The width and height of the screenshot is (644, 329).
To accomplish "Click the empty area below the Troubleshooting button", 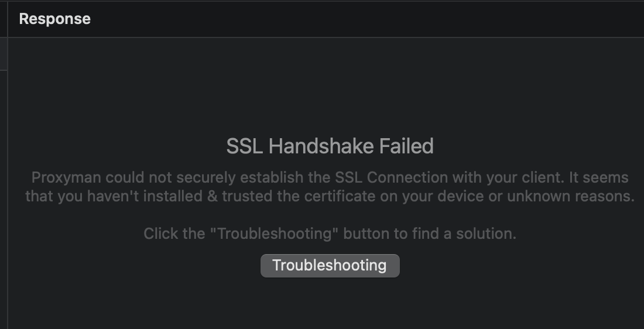I will [x=330, y=301].
